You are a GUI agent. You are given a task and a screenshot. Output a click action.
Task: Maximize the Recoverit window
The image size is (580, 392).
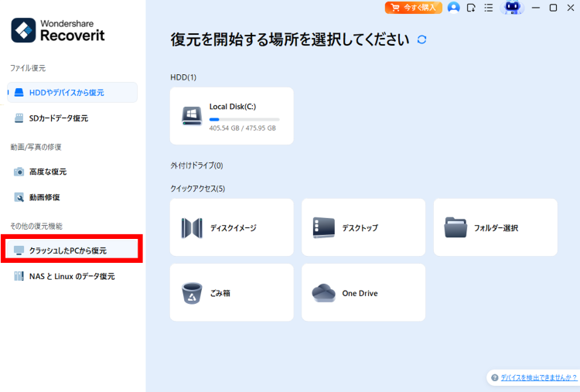[553, 8]
